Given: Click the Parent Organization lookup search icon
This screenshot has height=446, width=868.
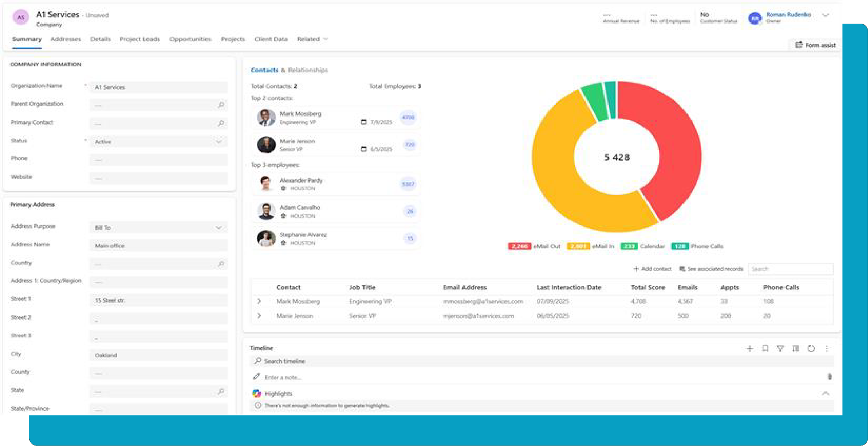Looking at the screenshot, I should (221, 105).
